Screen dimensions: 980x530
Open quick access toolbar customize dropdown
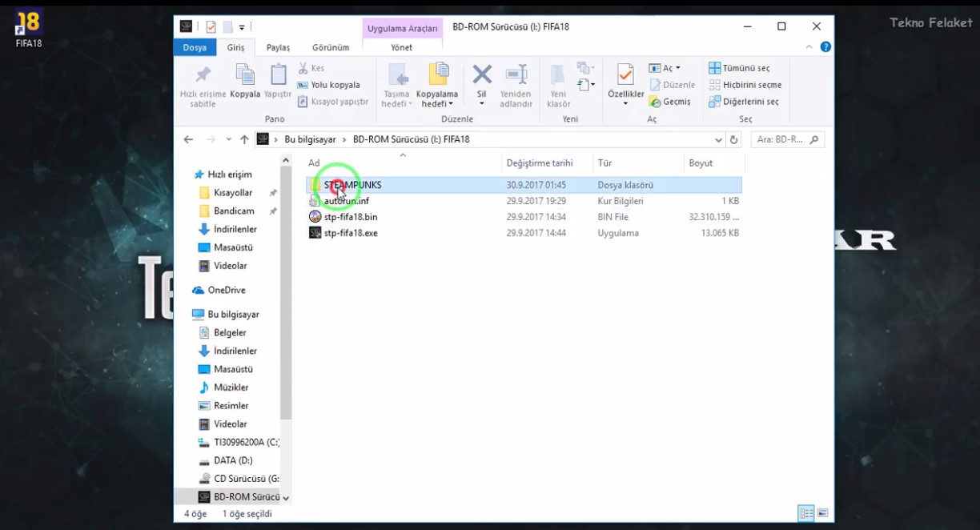[242, 27]
